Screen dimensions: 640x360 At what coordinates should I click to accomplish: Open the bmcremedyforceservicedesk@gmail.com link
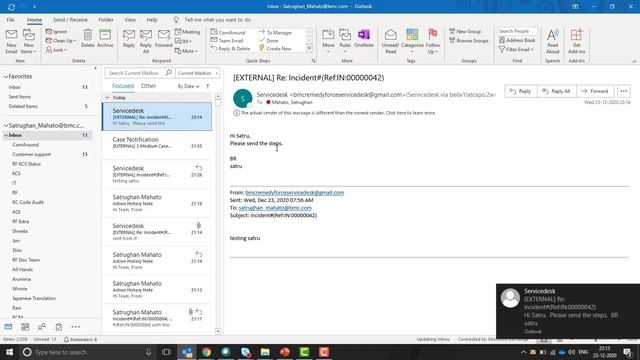294,192
